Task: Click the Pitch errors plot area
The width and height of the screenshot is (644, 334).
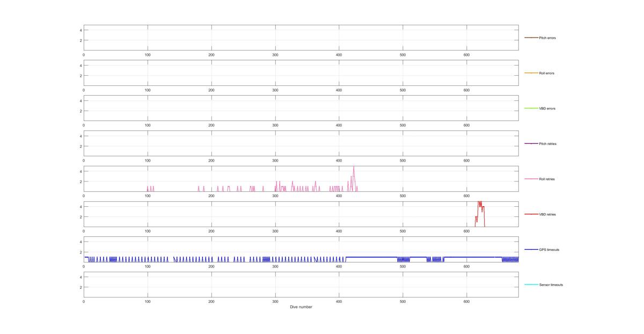Action: pos(301,37)
